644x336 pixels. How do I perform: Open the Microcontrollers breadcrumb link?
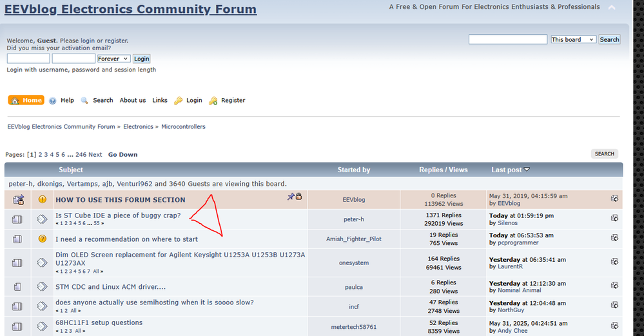(183, 126)
